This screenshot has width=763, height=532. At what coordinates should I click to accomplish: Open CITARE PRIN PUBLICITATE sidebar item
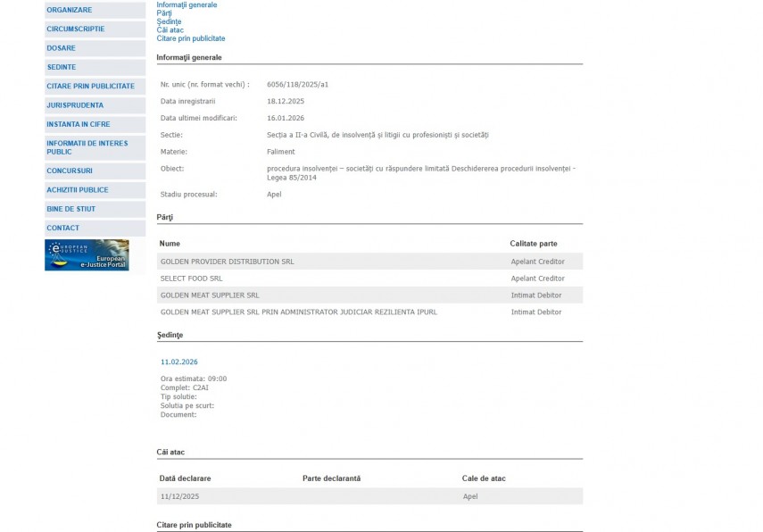coord(91,87)
